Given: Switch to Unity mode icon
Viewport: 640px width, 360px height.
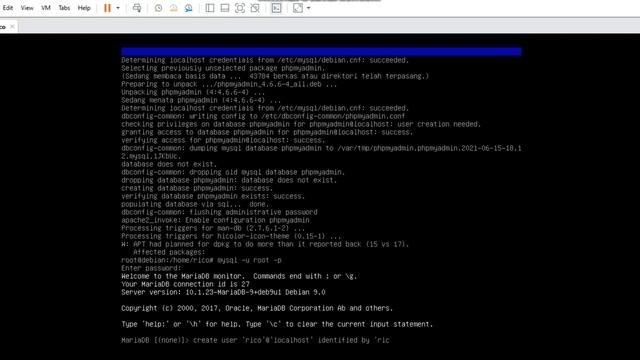Looking at the screenshot, I should (x=255, y=8).
